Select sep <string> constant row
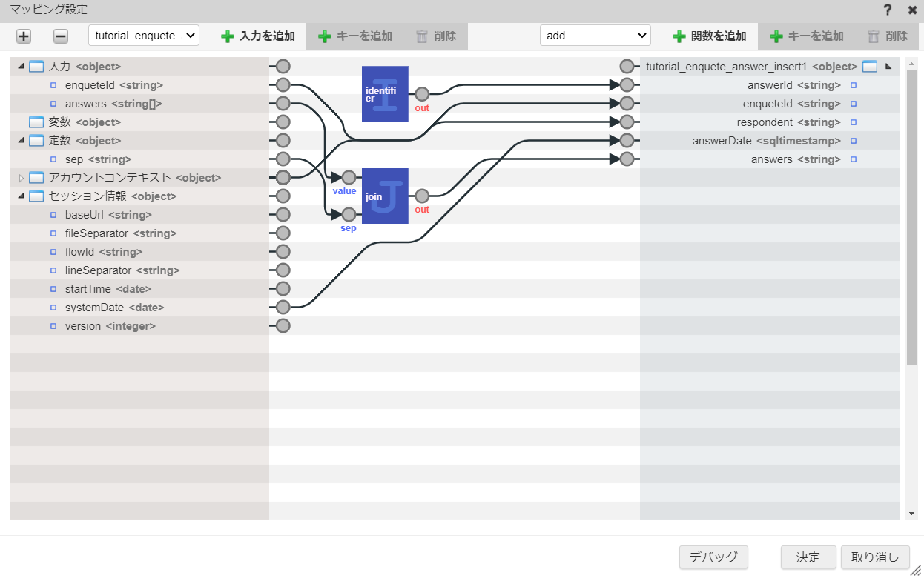Image resolution: width=924 pixels, height=578 pixels. point(139,159)
